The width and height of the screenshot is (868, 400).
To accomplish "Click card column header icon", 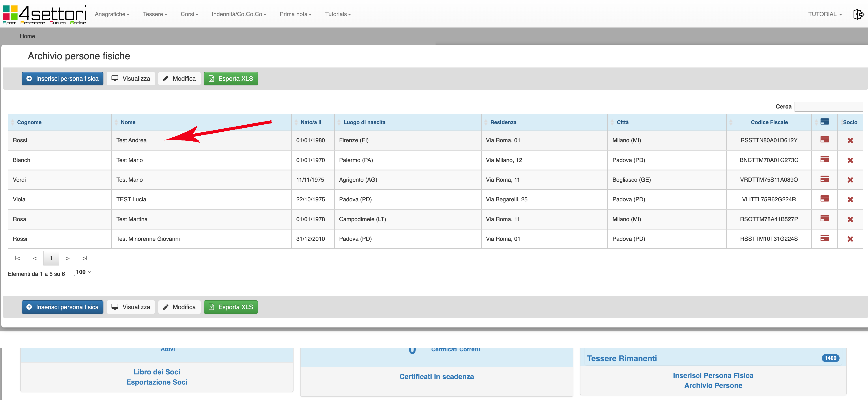I will (824, 122).
